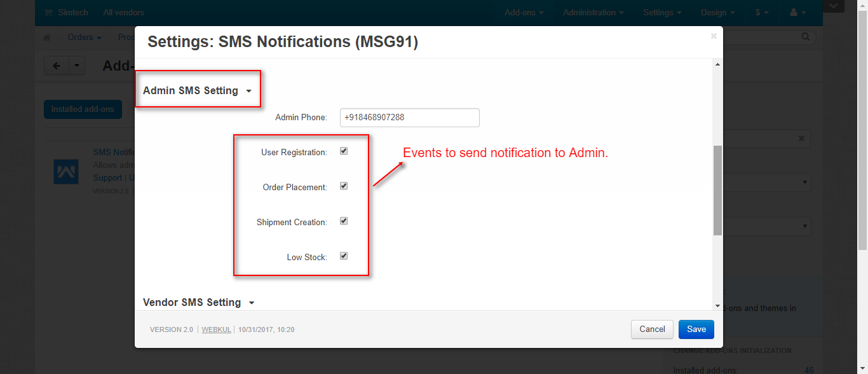Open the user account icon menu
The width and height of the screenshot is (868, 374).
[x=797, y=13]
